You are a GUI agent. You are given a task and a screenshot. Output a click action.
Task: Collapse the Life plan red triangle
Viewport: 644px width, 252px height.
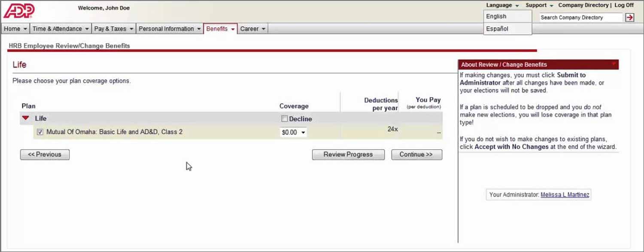[26, 118]
